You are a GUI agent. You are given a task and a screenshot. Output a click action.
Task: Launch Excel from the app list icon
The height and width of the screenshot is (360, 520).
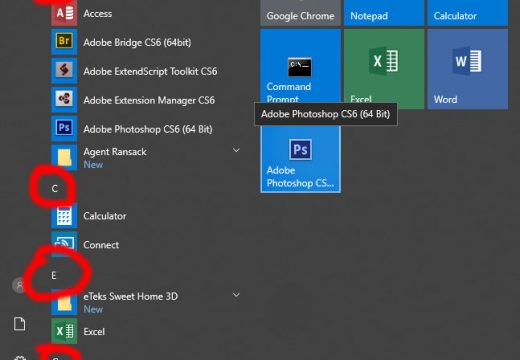(x=64, y=331)
